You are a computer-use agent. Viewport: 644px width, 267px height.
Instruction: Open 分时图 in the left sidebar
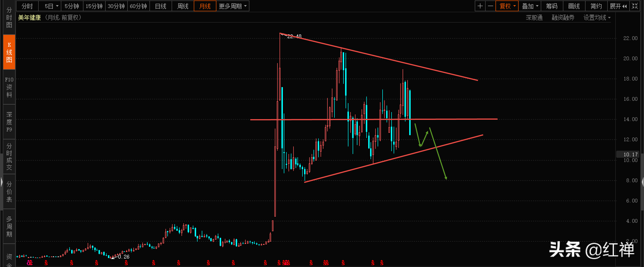[9, 17]
